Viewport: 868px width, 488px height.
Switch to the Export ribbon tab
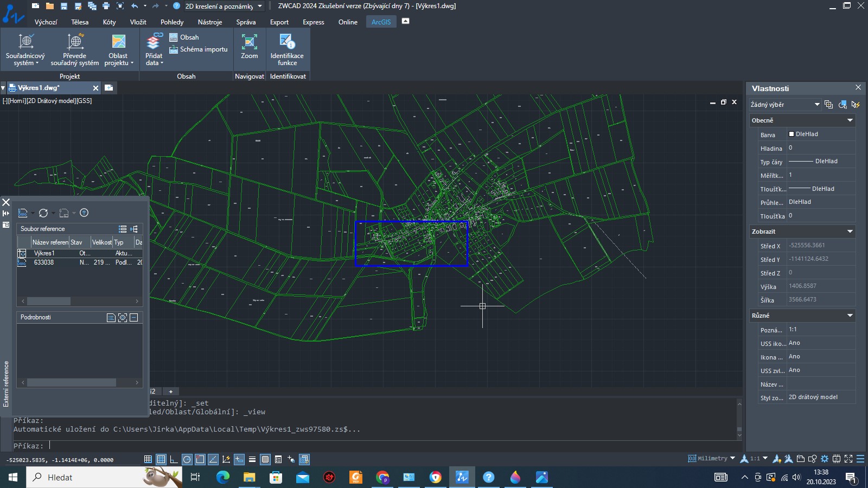(x=279, y=22)
